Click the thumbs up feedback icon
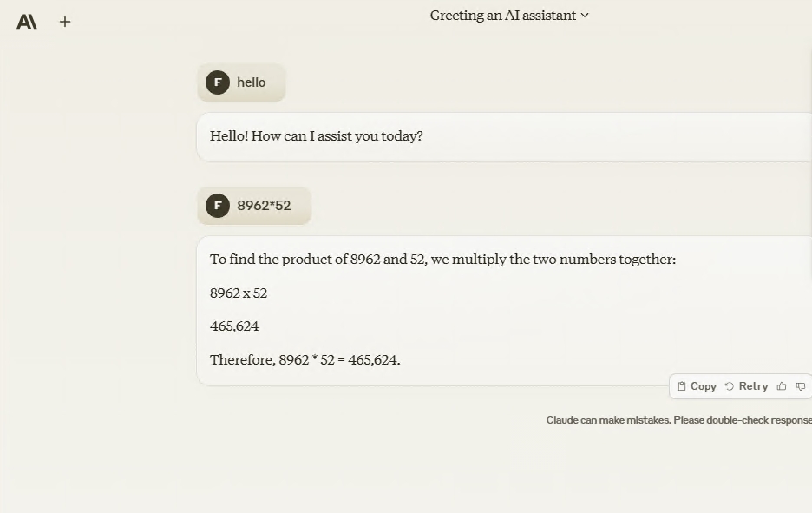Viewport: 812px width, 513px height. tap(782, 386)
